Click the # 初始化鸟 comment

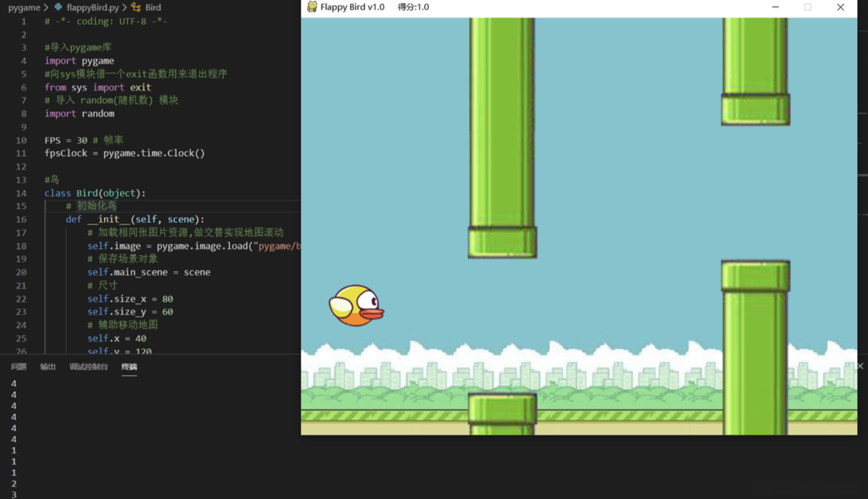click(x=91, y=206)
